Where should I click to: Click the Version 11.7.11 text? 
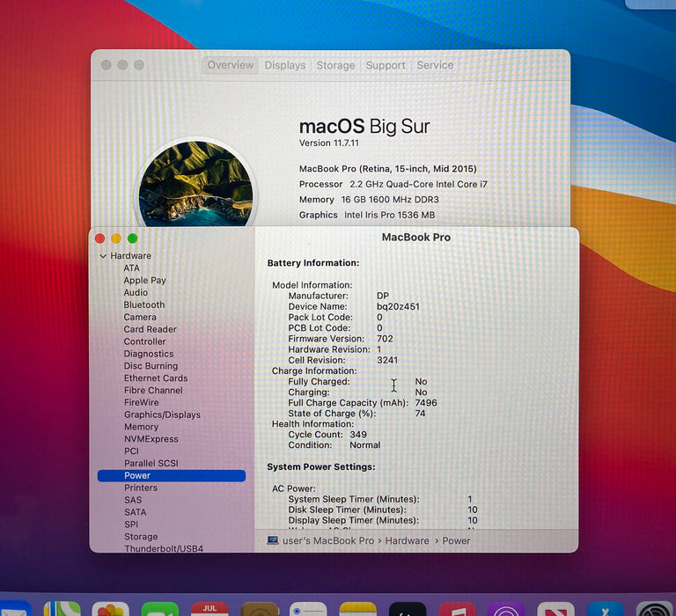(329, 143)
